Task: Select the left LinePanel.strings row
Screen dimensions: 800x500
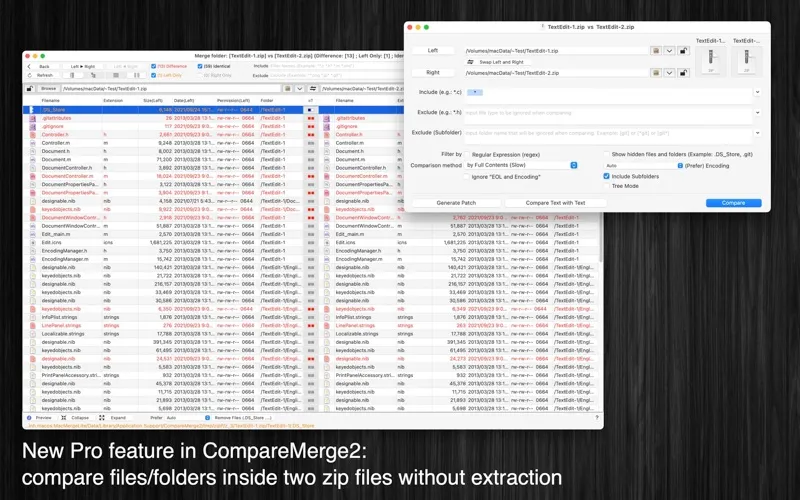Action: 163,325
